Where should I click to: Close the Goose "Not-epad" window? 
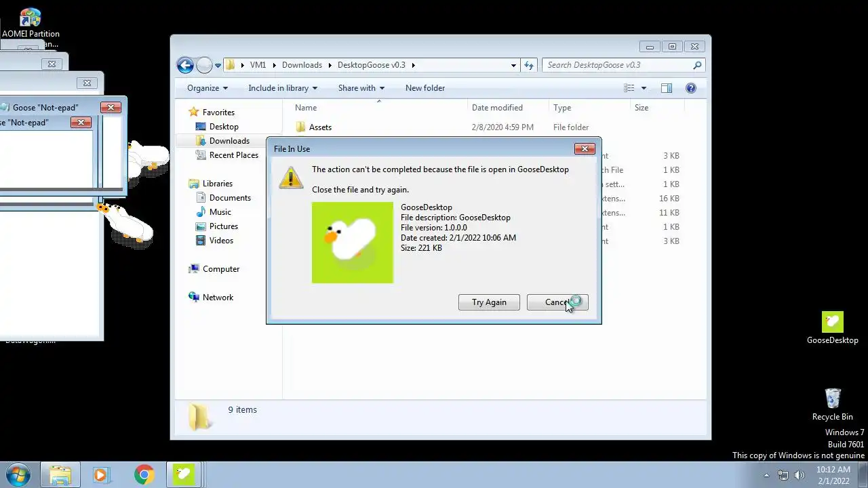111,107
